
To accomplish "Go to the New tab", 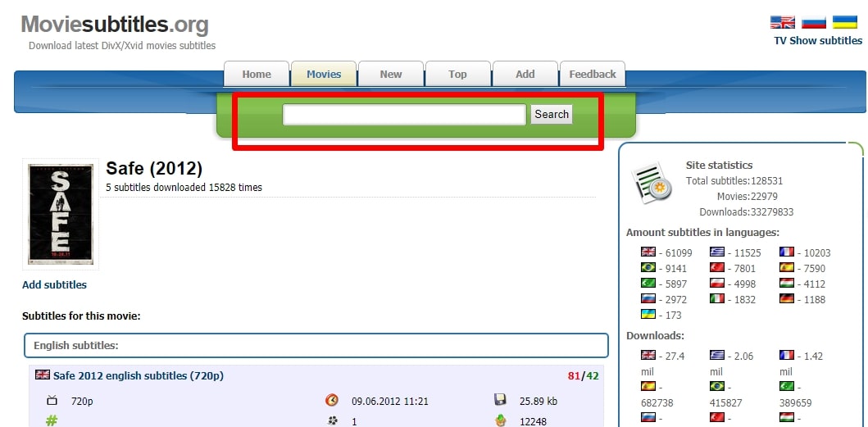I will coord(391,75).
